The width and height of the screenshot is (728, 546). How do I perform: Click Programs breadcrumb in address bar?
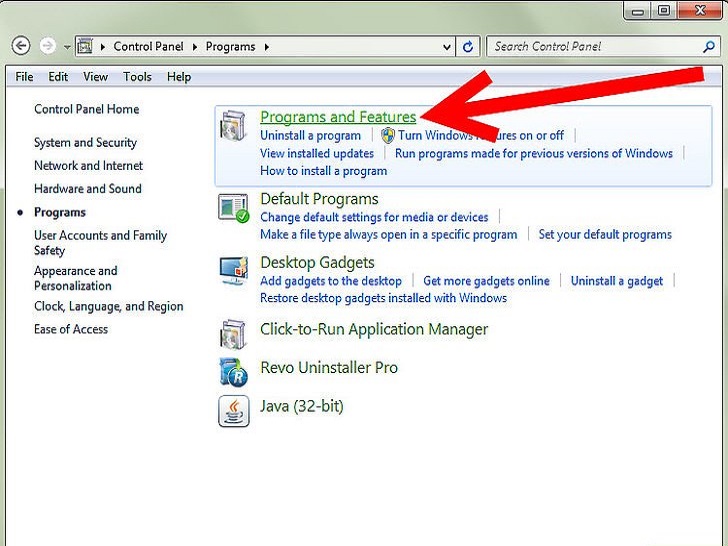coord(230,46)
